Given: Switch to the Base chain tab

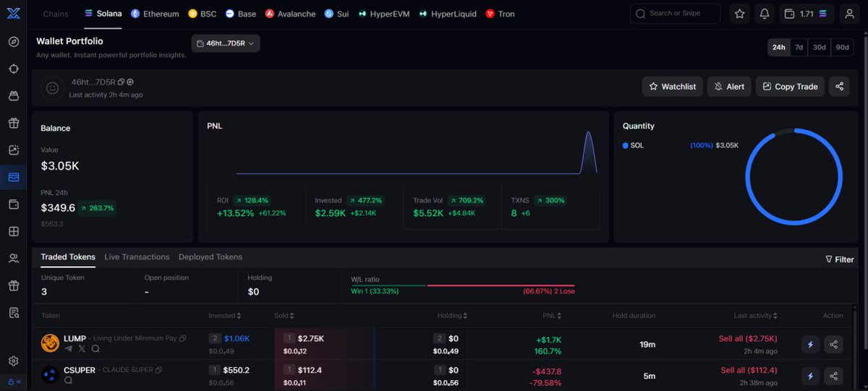Looking at the screenshot, I should pos(241,14).
